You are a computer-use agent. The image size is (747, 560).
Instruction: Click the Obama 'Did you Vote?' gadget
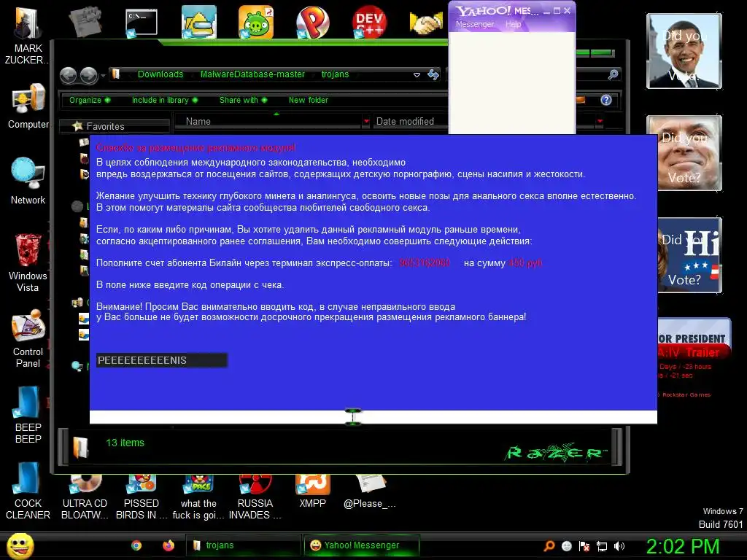(x=684, y=51)
